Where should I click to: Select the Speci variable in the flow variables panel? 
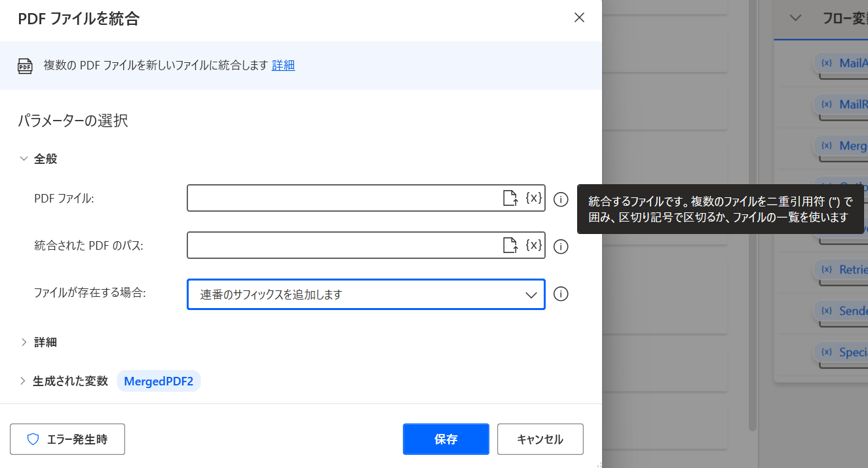(841, 353)
